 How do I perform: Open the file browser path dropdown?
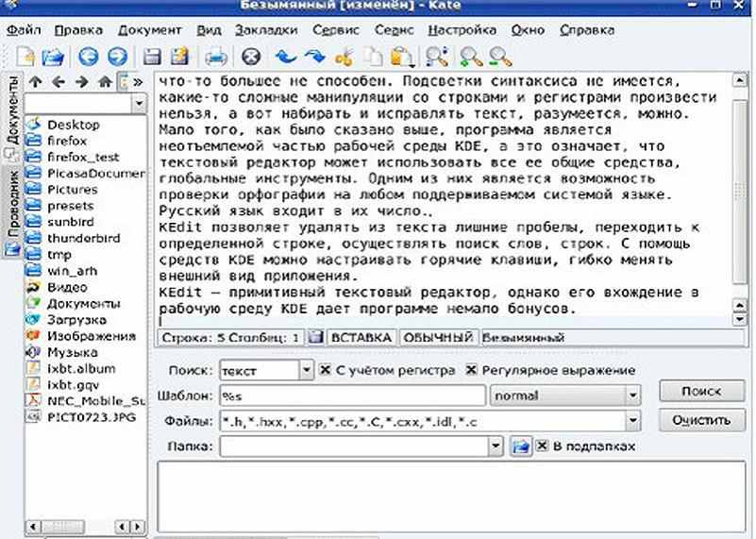pyautogui.click(x=139, y=103)
